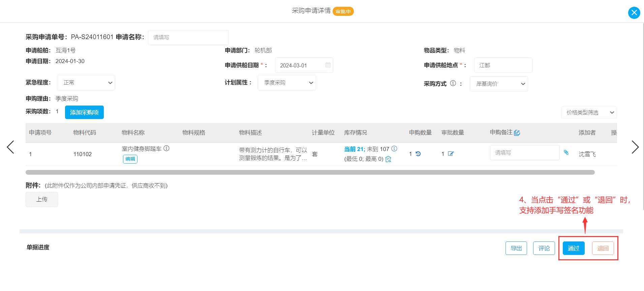This screenshot has height=291, width=644.
Task: Click info icon next to 室内健身脚踏车
Action: click(x=166, y=148)
